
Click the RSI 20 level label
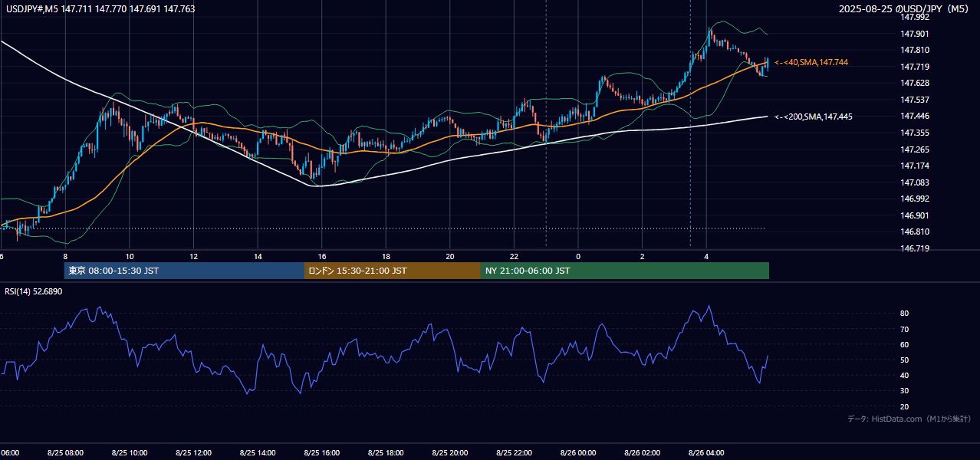(905, 406)
